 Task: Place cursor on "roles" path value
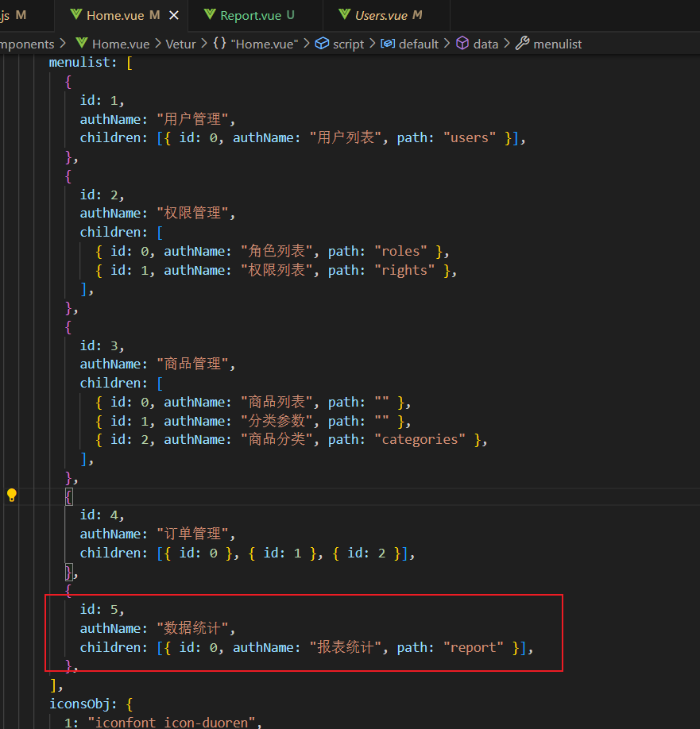tap(400, 251)
